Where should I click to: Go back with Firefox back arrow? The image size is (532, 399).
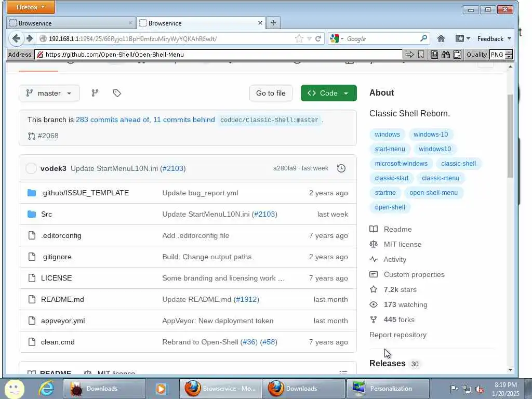click(x=16, y=38)
